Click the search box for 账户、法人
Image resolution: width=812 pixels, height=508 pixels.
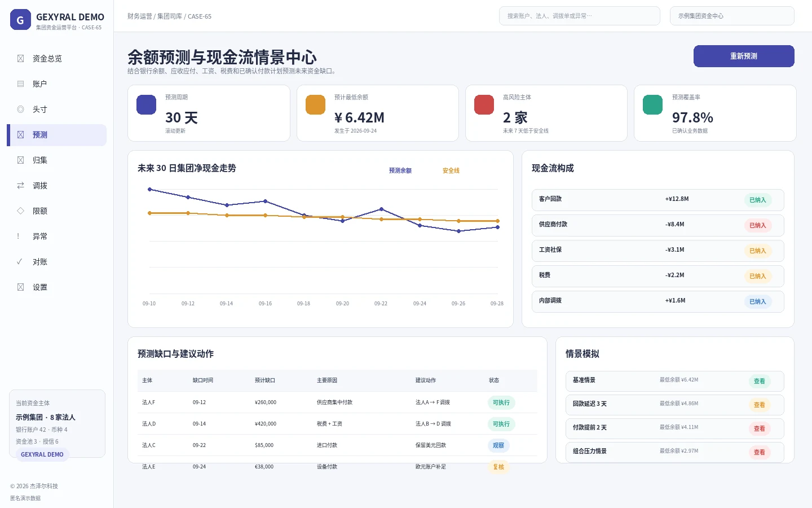point(580,16)
